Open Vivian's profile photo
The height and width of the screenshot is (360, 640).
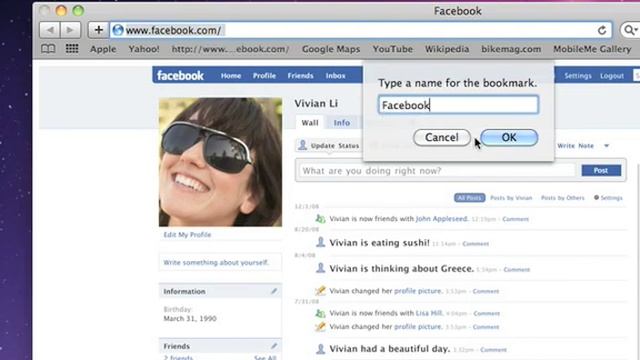tap(220, 162)
